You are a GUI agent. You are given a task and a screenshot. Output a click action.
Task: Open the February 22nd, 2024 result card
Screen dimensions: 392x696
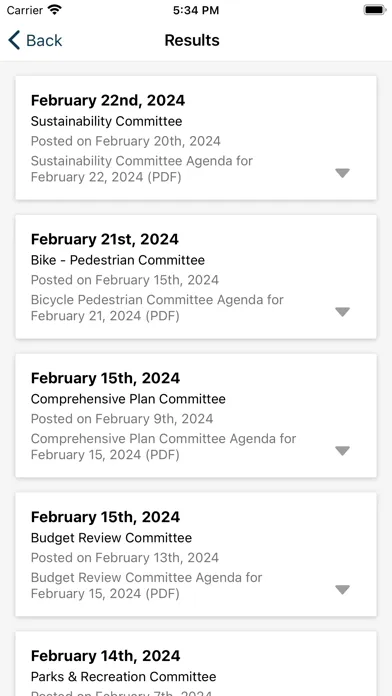pyautogui.click(x=196, y=138)
